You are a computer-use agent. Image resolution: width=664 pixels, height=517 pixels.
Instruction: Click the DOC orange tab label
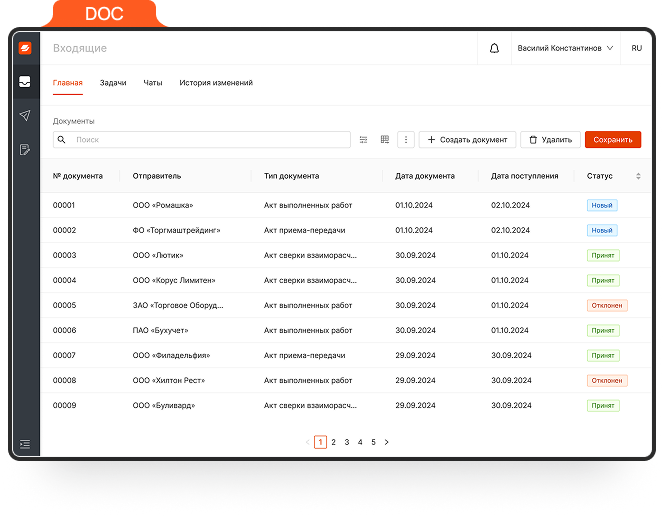104,14
